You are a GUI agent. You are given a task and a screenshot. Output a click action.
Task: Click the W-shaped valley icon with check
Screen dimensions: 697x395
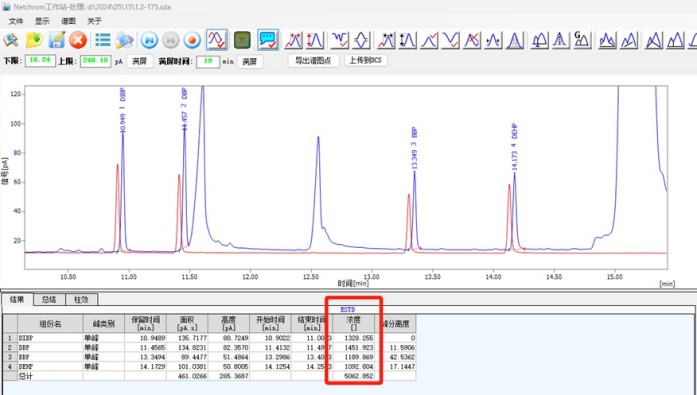click(x=340, y=40)
